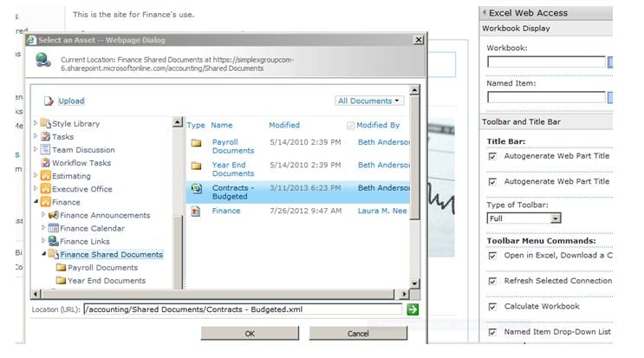Screen dimensions: 644x358
Task: Expand the Style Library tree node
Action: (36, 124)
